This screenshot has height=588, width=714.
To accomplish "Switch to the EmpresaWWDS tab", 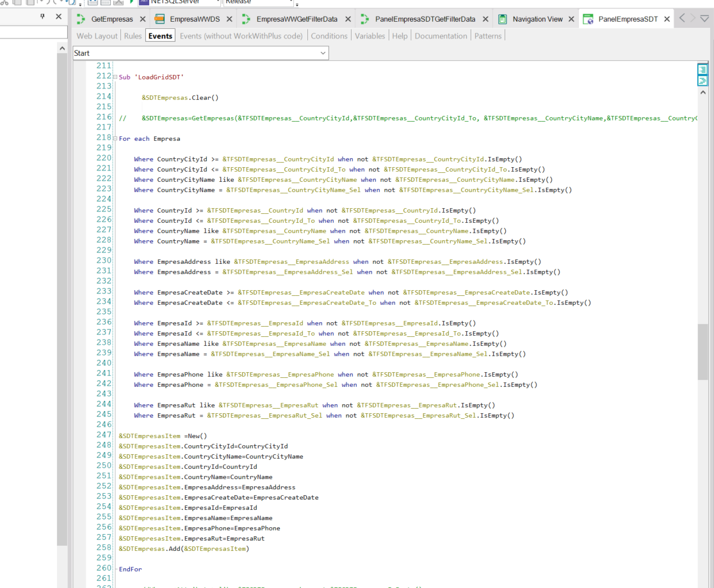I will pos(195,19).
